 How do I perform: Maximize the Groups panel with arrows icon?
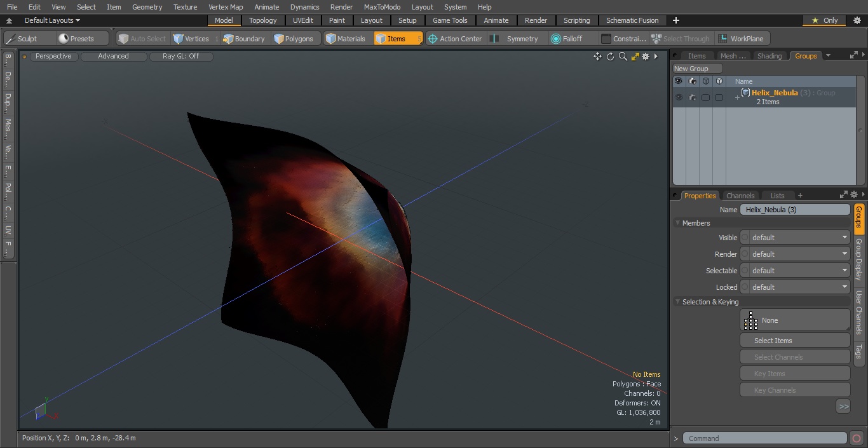(x=853, y=55)
